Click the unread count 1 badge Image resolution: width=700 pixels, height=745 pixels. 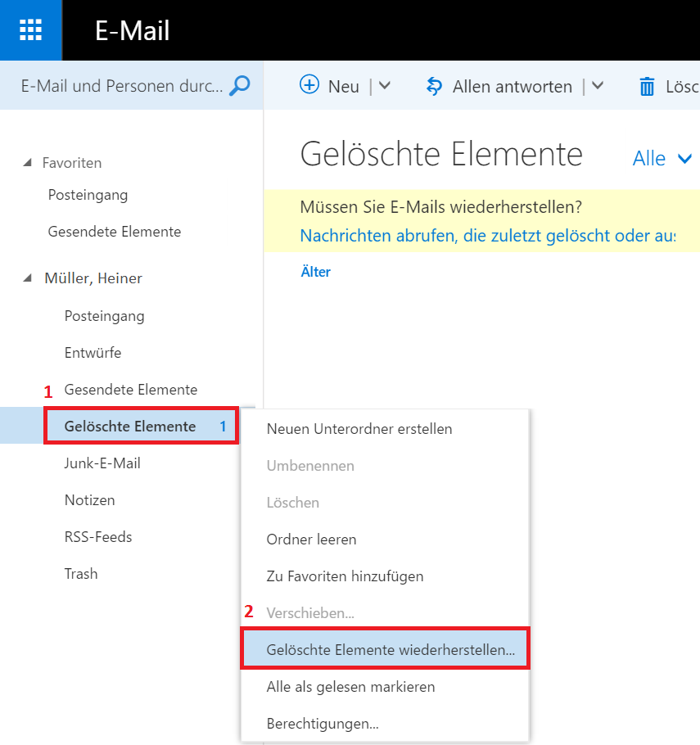coord(223,427)
